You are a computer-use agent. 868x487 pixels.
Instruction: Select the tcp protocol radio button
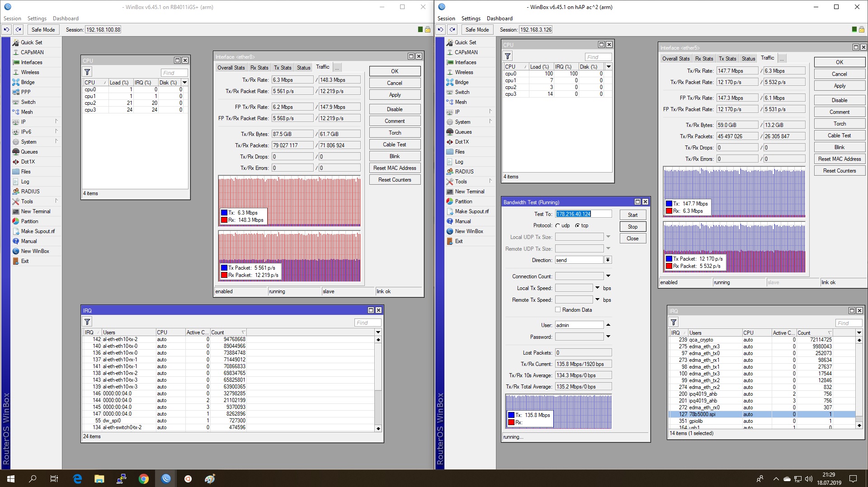click(577, 226)
